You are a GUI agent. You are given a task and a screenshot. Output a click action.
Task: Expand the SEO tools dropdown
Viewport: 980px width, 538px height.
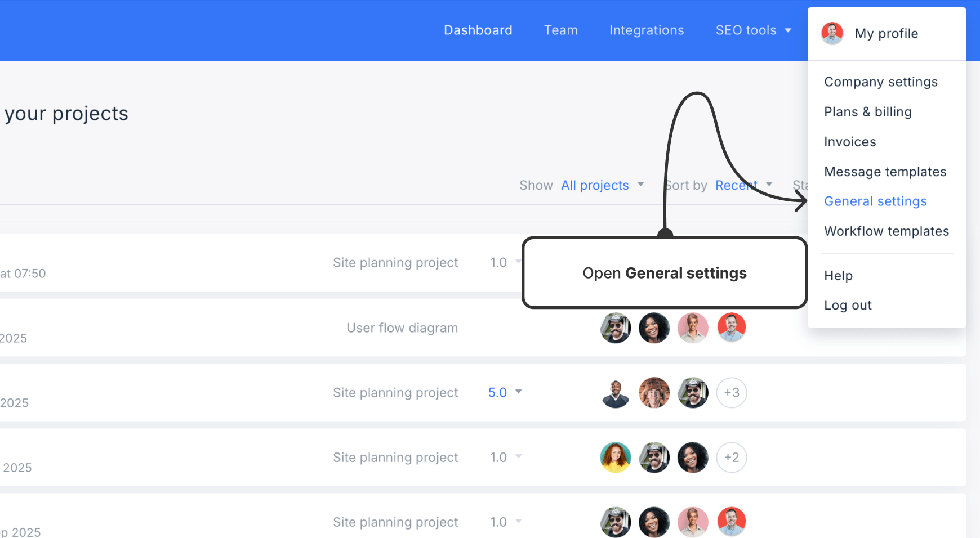point(754,30)
